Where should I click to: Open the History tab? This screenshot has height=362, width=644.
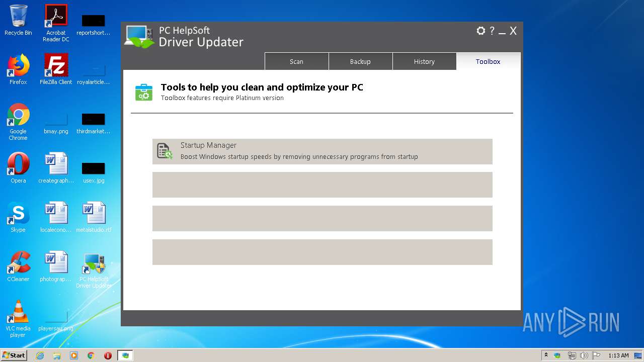(x=424, y=61)
